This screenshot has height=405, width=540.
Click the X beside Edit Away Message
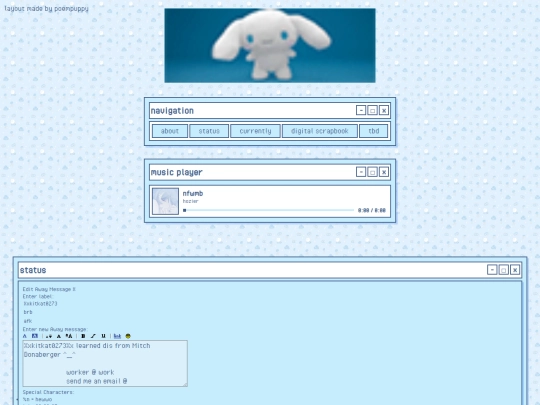coord(74,289)
